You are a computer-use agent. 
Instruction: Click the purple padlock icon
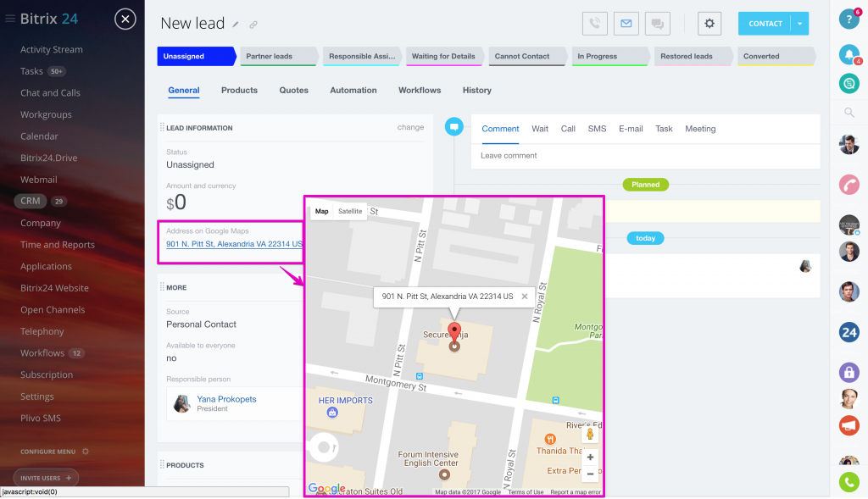coord(849,372)
